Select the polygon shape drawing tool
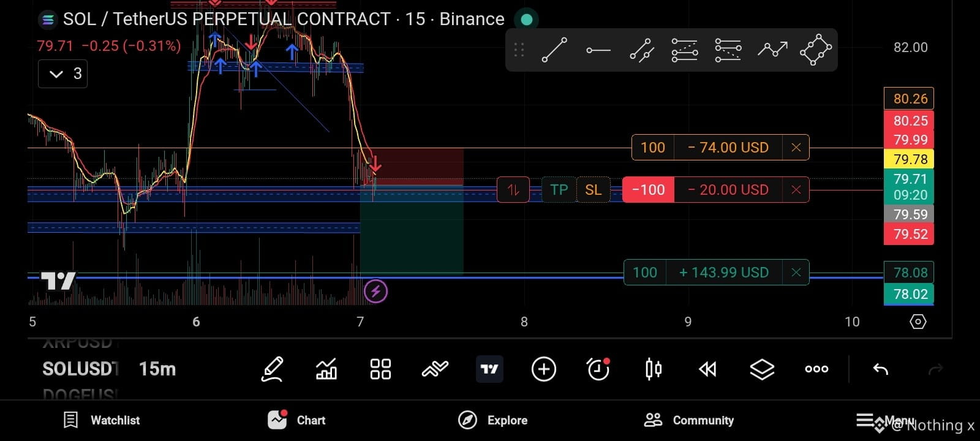This screenshot has height=441, width=980. tap(816, 50)
